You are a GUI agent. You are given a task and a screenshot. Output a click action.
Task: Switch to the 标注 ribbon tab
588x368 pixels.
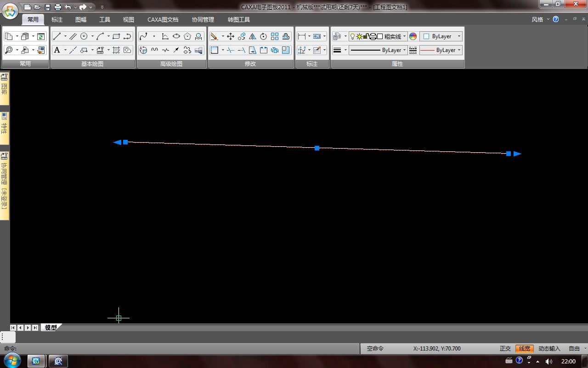pos(57,20)
